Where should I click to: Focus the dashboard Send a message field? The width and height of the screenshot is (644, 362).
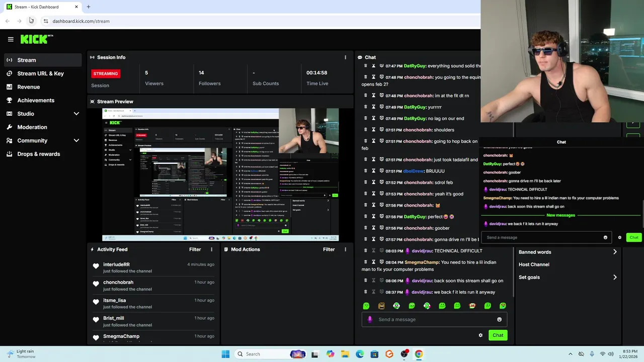(x=434, y=319)
